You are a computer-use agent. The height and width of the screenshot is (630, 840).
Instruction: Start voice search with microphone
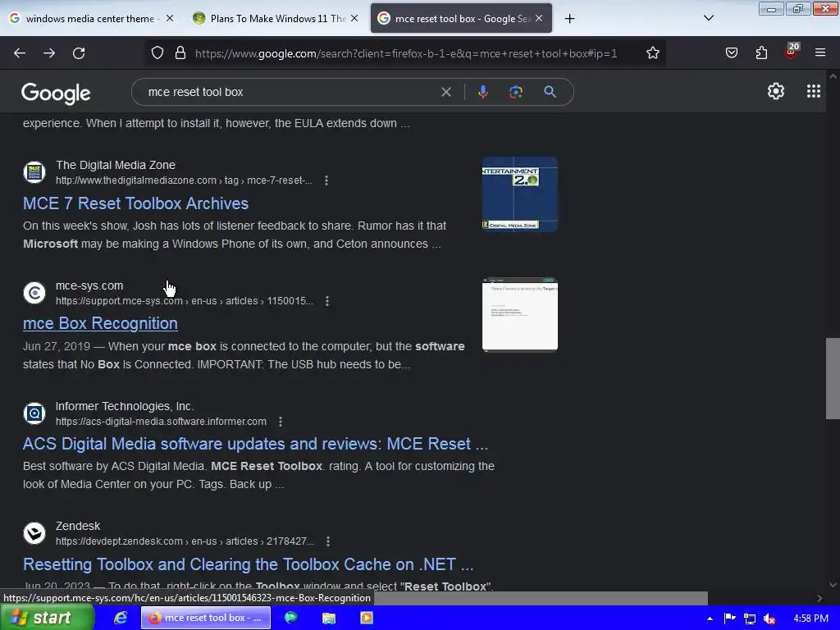coord(482,92)
